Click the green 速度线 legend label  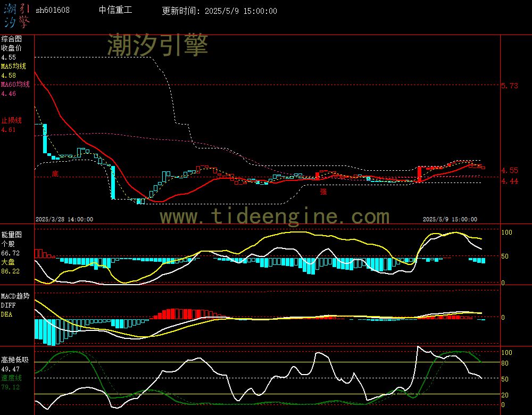click(12, 378)
